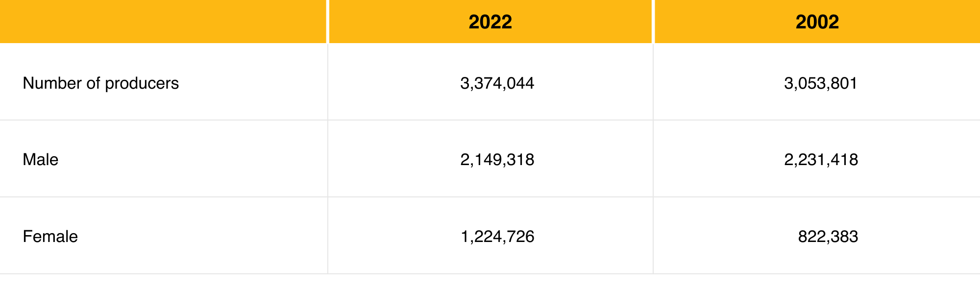980x289 pixels.
Task: Select the 2022 Male figure 2,149,318
Action: click(x=497, y=160)
